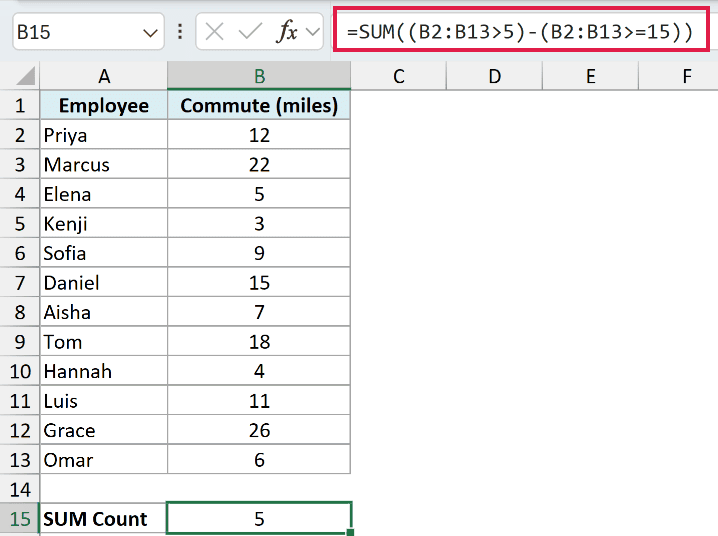Select row 8 header
Viewport: 718px width, 536px height.
click(20, 312)
